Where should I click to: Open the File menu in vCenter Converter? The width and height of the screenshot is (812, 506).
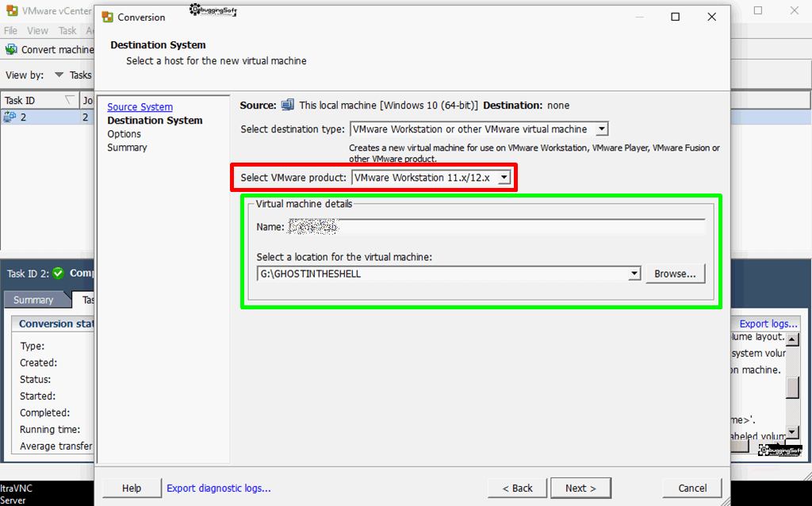(x=11, y=31)
